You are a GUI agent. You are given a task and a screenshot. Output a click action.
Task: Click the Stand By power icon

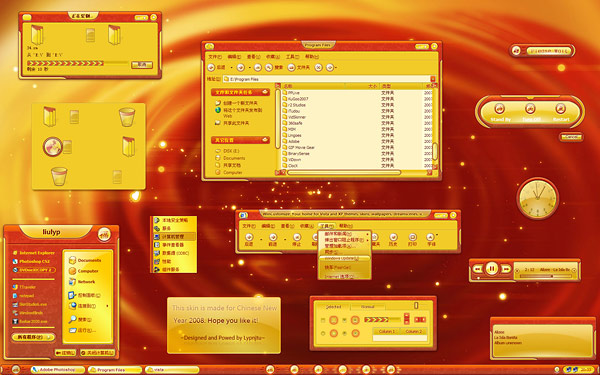(x=500, y=108)
